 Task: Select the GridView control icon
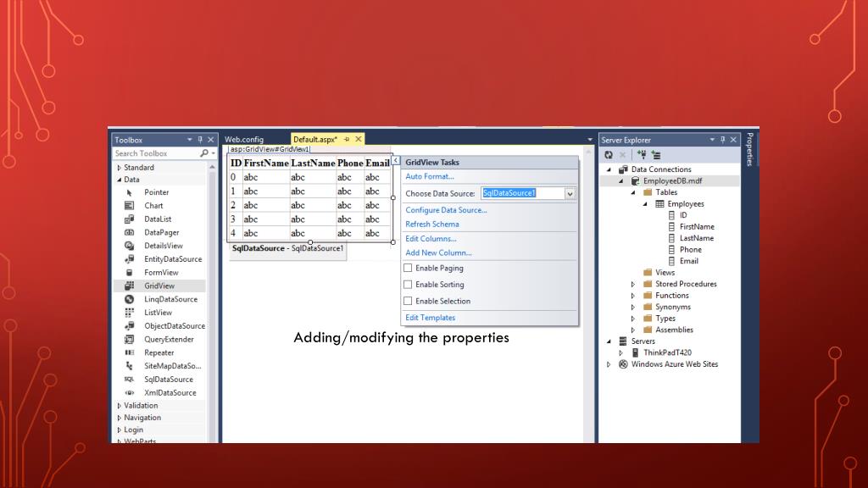(129, 286)
